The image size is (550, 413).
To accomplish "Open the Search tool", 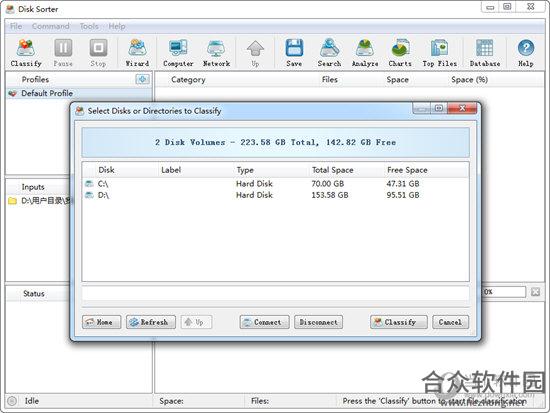I will (x=329, y=53).
